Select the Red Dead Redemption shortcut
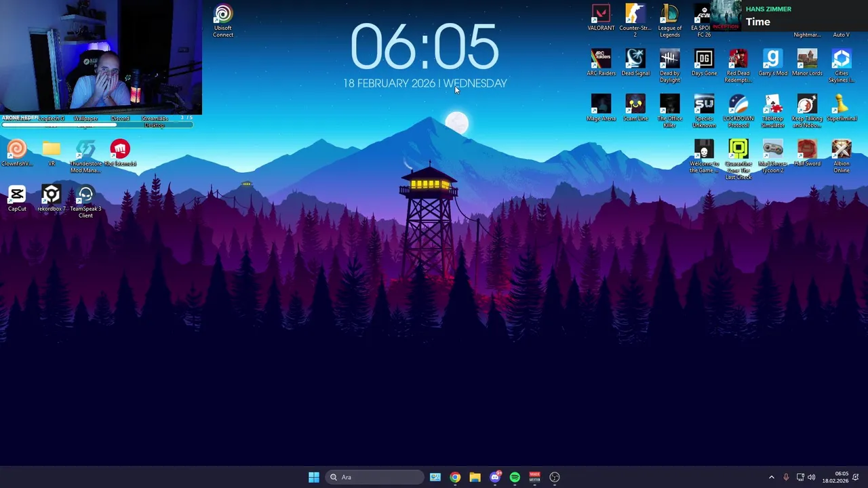868x488 pixels. pos(738,66)
